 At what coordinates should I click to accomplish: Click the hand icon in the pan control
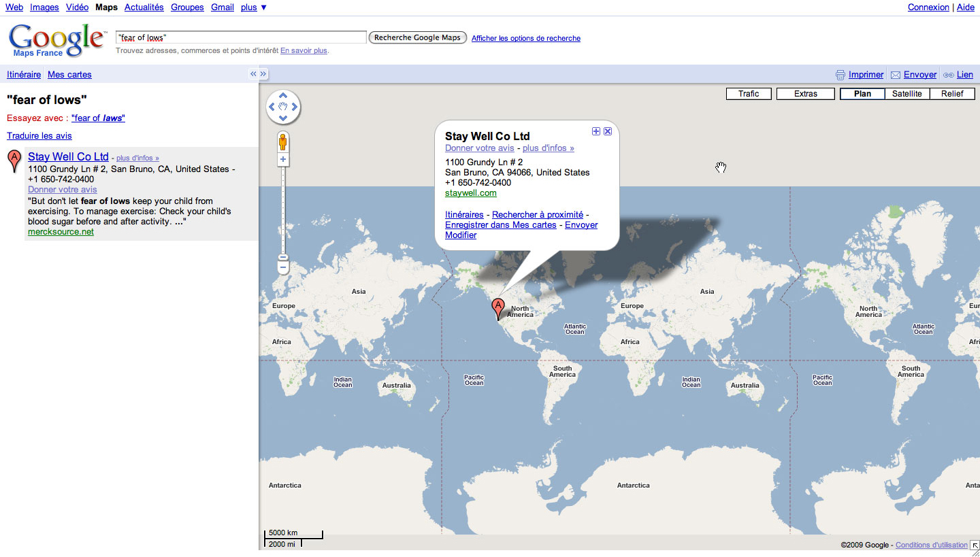283,107
